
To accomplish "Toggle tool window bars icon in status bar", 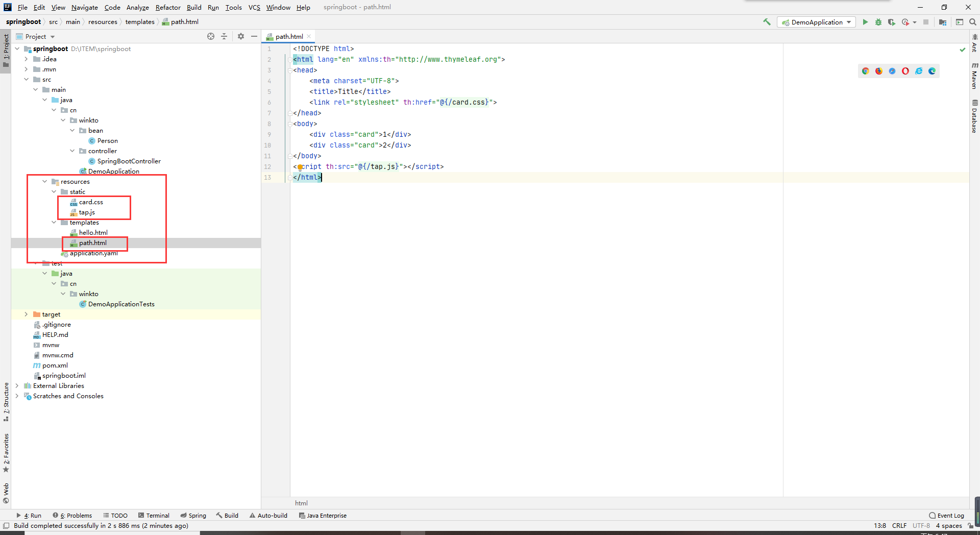I will click(x=6, y=526).
